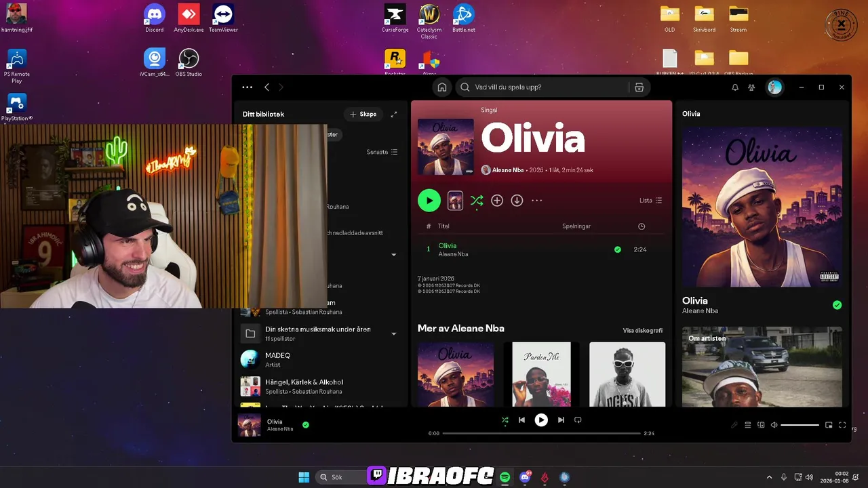Open the OBS Studio desktop shortcut
Viewport: 868px width, 488px height.
[x=189, y=62]
